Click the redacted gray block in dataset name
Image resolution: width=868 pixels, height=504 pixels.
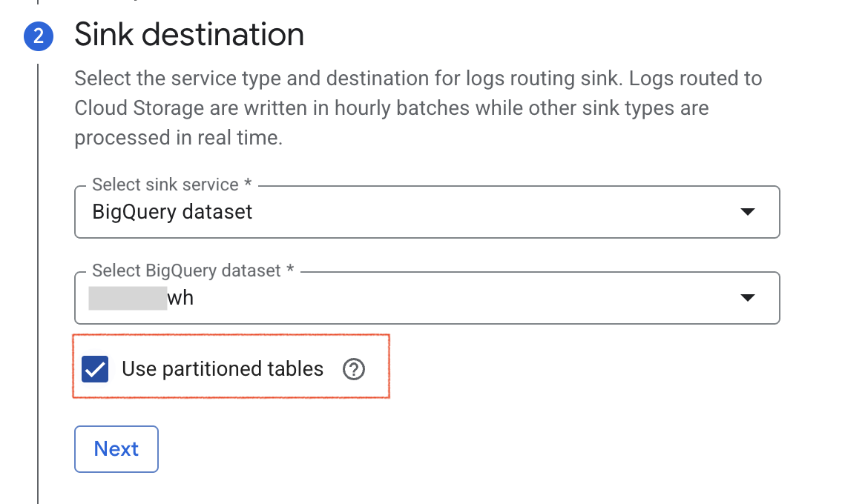(x=128, y=298)
